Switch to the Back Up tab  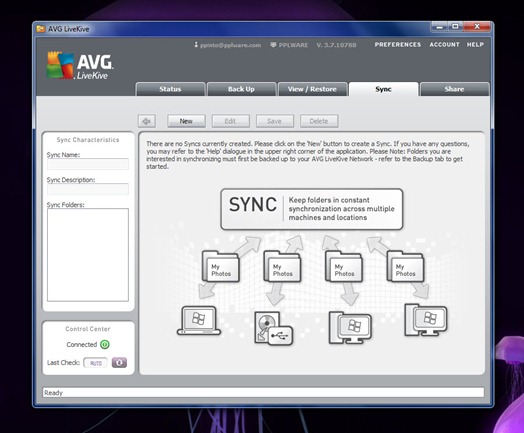(241, 89)
